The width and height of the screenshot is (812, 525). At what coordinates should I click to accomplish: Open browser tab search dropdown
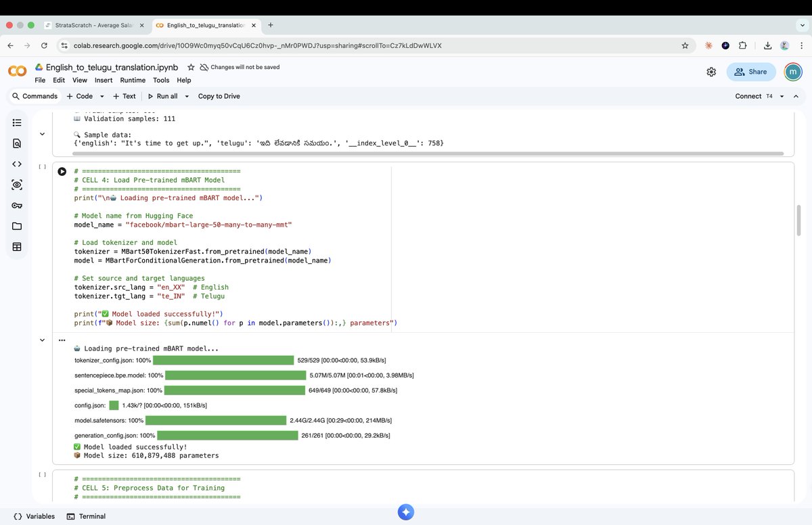pos(802,25)
